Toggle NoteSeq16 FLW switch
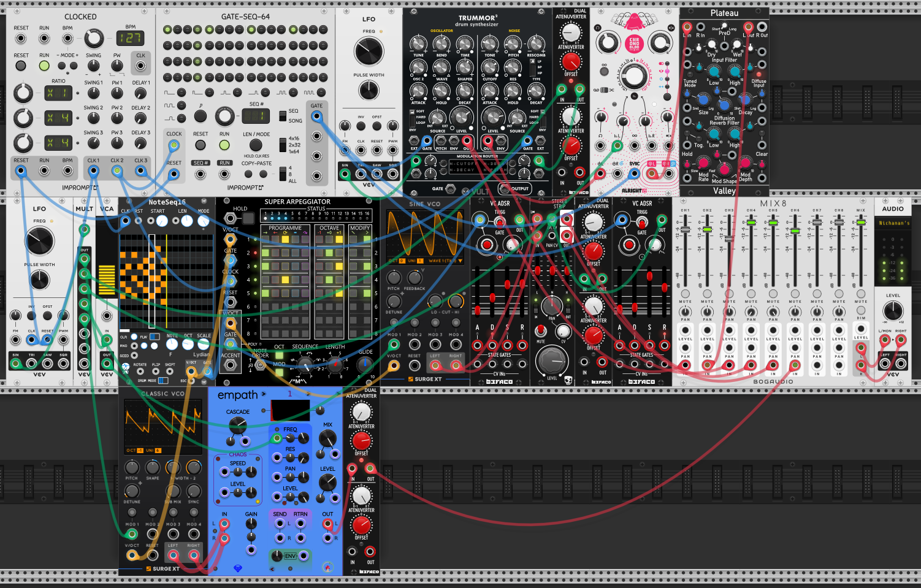 click(154, 337)
